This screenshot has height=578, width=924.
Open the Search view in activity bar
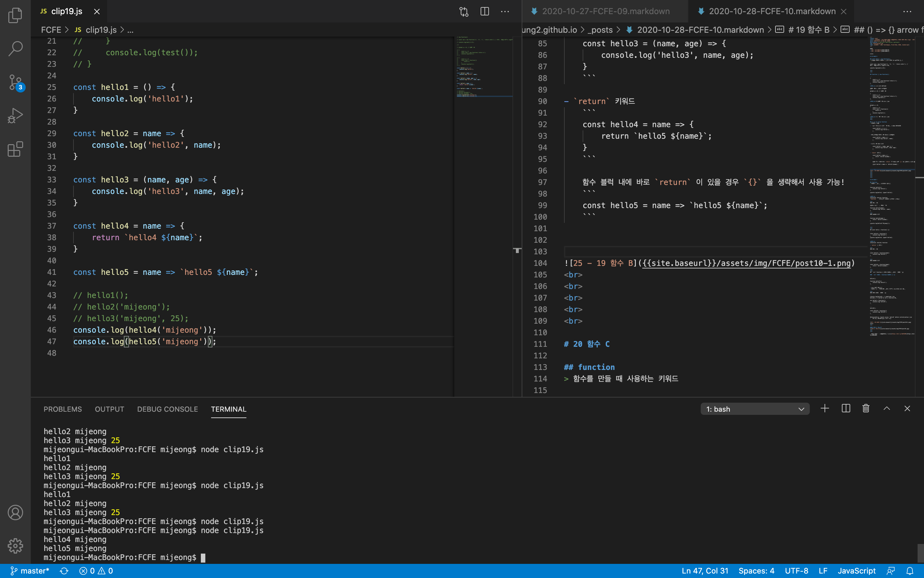(x=15, y=48)
